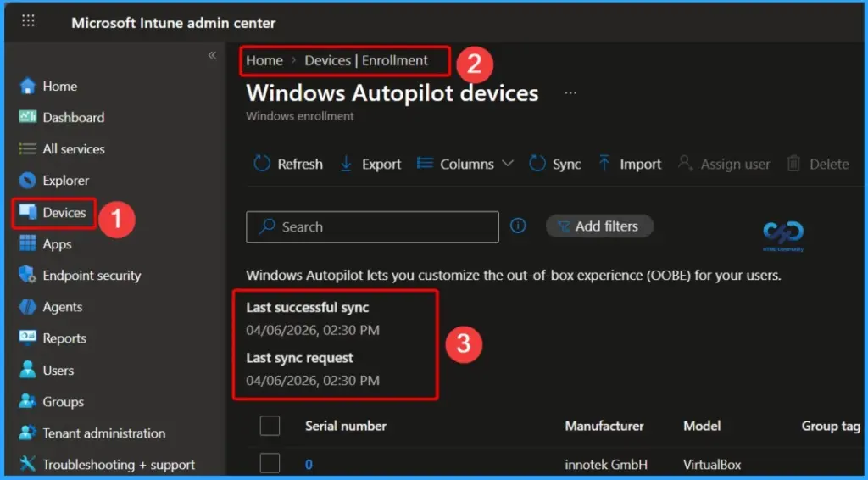Image resolution: width=868 pixels, height=480 pixels.
Task: Sort by Manufacturer column header
Action: [604, 426]
